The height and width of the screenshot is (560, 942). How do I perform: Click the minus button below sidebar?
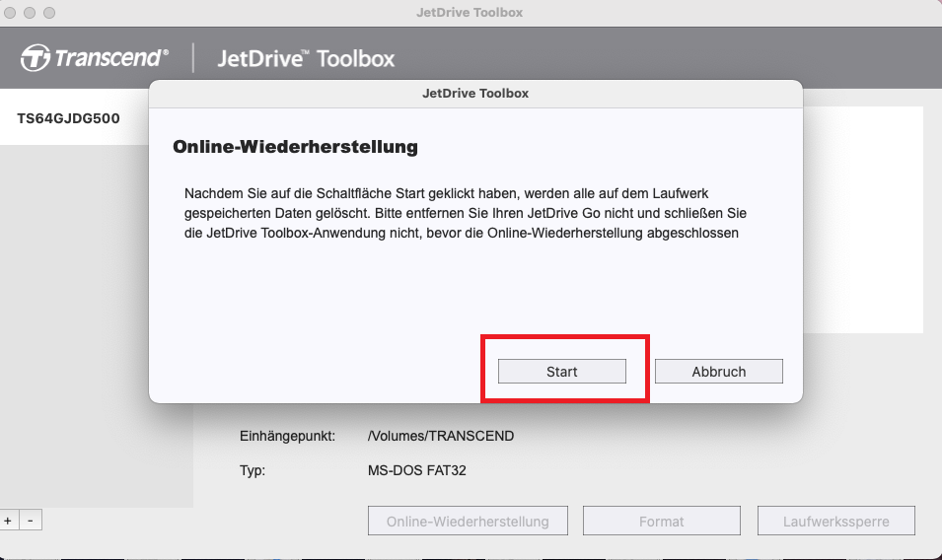click(x=31, y=521)
